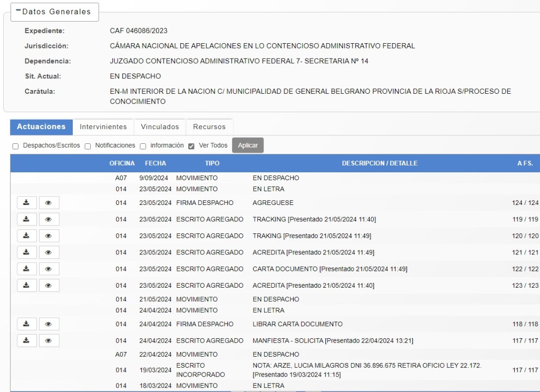
Task: Click EN LETRA movement dated 24/04/2024
Action: click(268, 310)
